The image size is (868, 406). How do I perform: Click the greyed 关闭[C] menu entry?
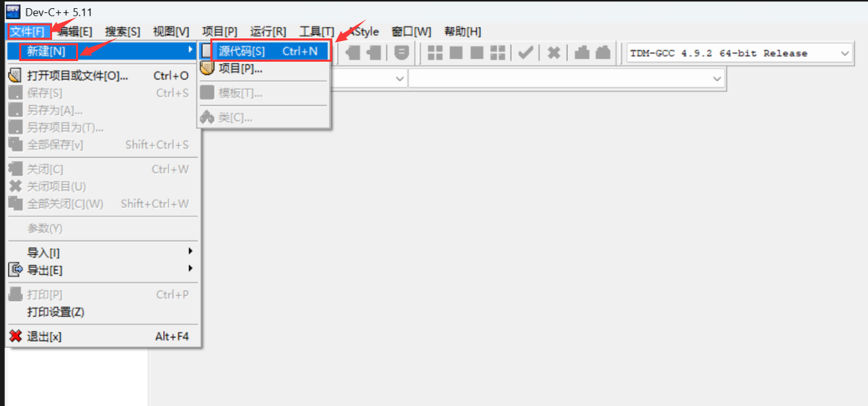(x=103, y=169)
